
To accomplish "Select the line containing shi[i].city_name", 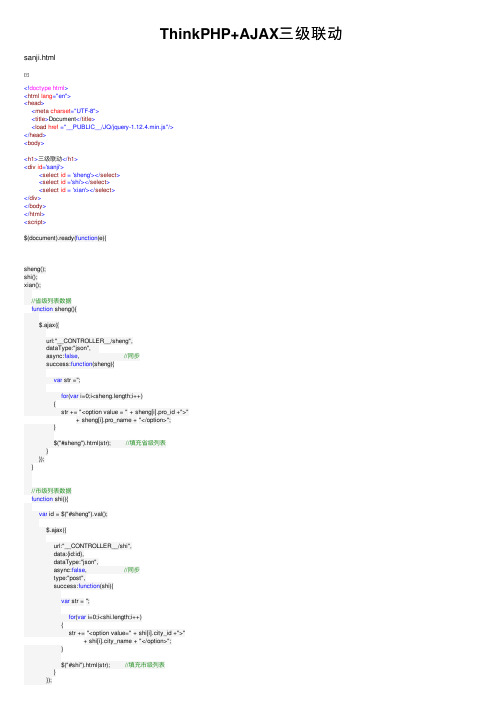I will click(128, 641).
